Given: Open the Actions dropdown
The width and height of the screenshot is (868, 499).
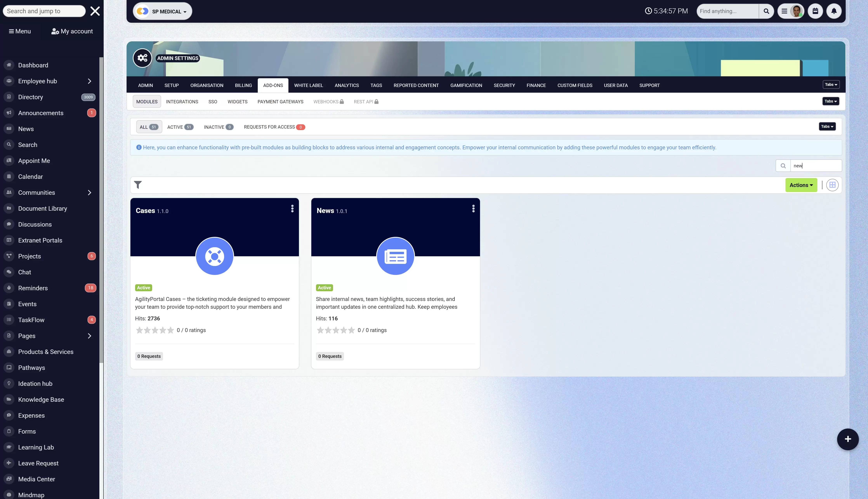Looking at the screenshot, I should coord(801,185).
